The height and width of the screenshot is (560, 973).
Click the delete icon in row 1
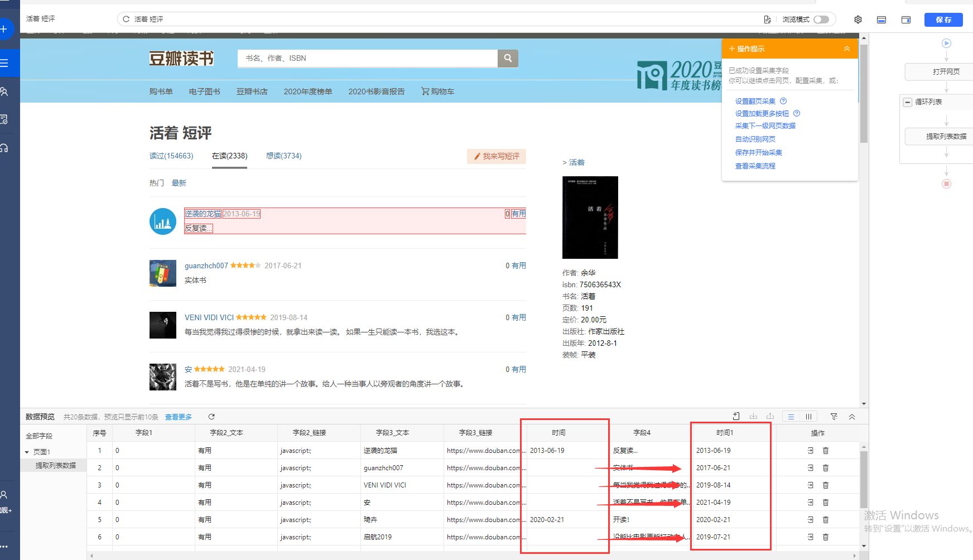(826, 451)
